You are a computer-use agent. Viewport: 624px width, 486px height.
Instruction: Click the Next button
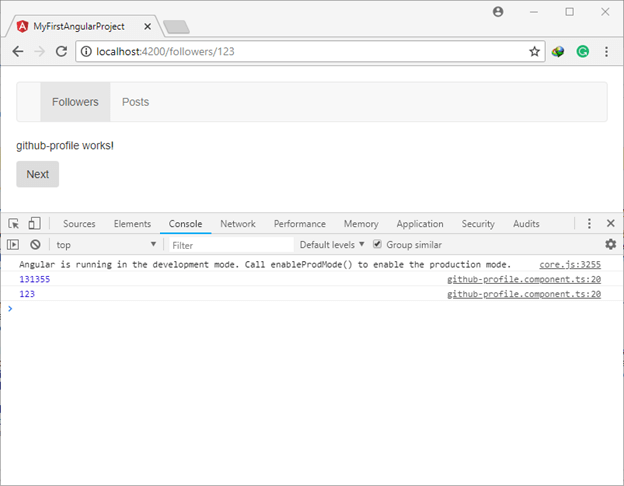click(x=37, y=174)
